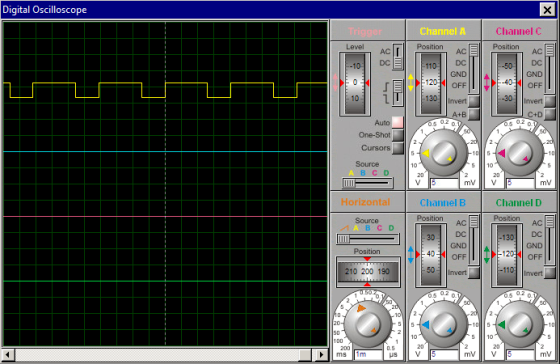560x364 pixels.
Task: Click the Channel A header label
Action: [x=443, y=31]
